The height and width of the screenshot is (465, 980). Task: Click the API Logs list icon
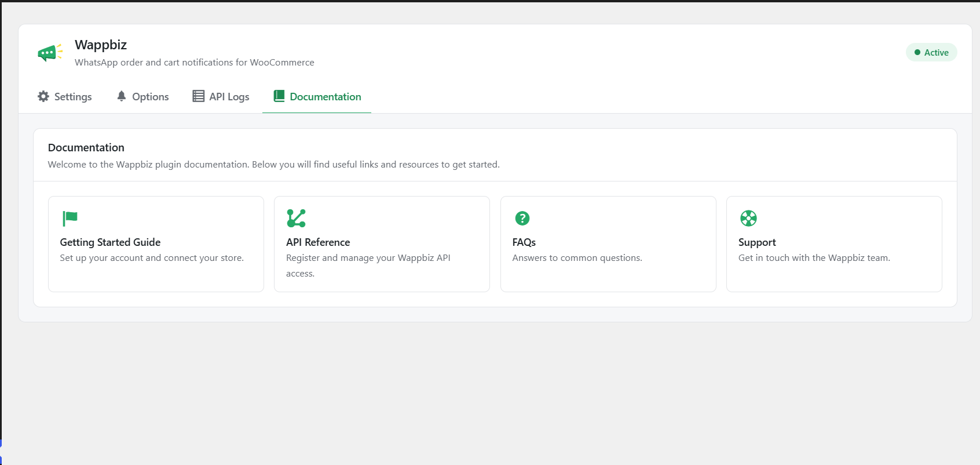[198, 96]
